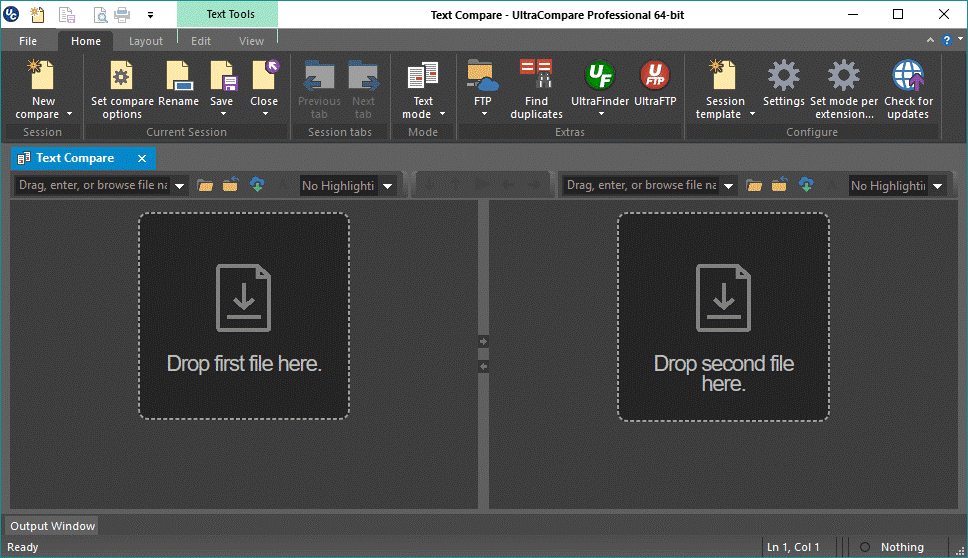The height and width of the screenshot is (558, 968).
Task: Open print preview from quick access bar
Action: 99,14
